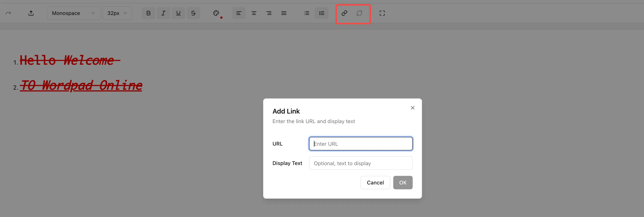Select the justify alignment option
Screen dimensions: 644x217
pyautogui.click(x=284, y=13)
